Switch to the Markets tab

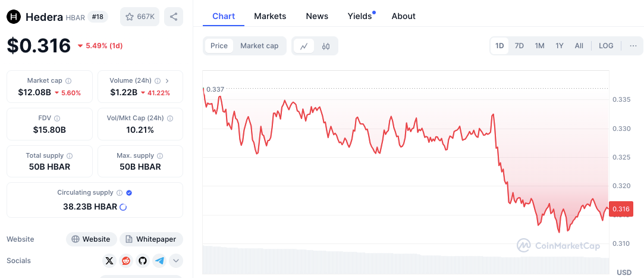[x=270, y=16]
